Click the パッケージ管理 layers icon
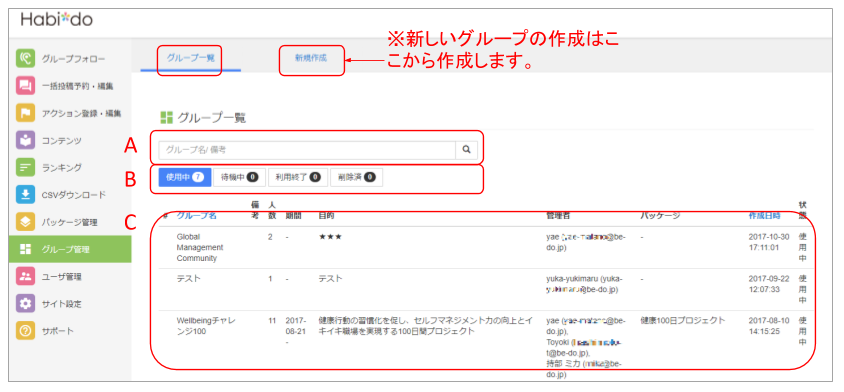The image size is (844, 392). coord(25,222)
